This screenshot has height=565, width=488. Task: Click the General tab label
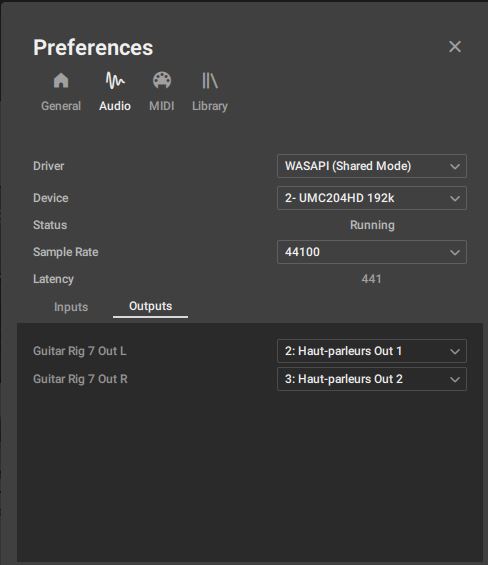pyautogui.click(x=61, y=106)
